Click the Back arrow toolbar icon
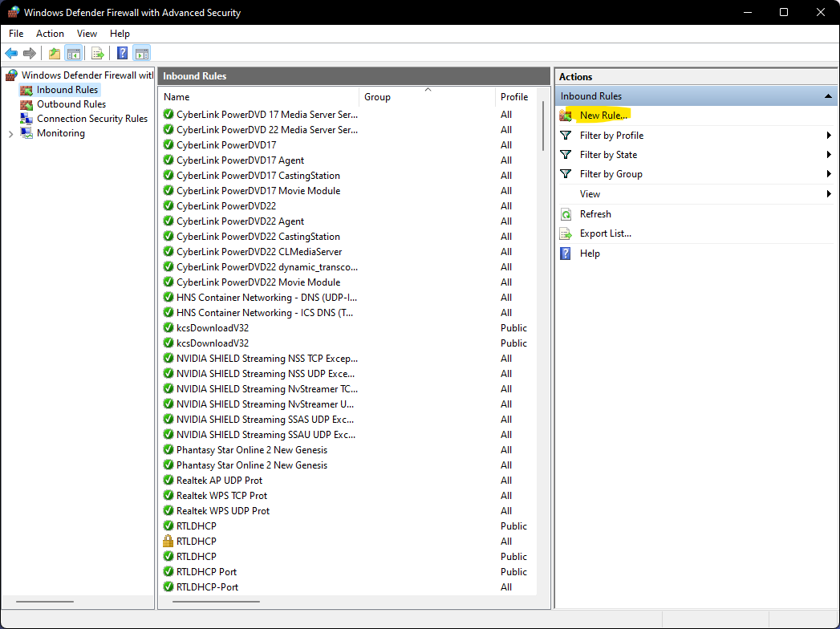840x629 pixels. [x=11, y=53]
